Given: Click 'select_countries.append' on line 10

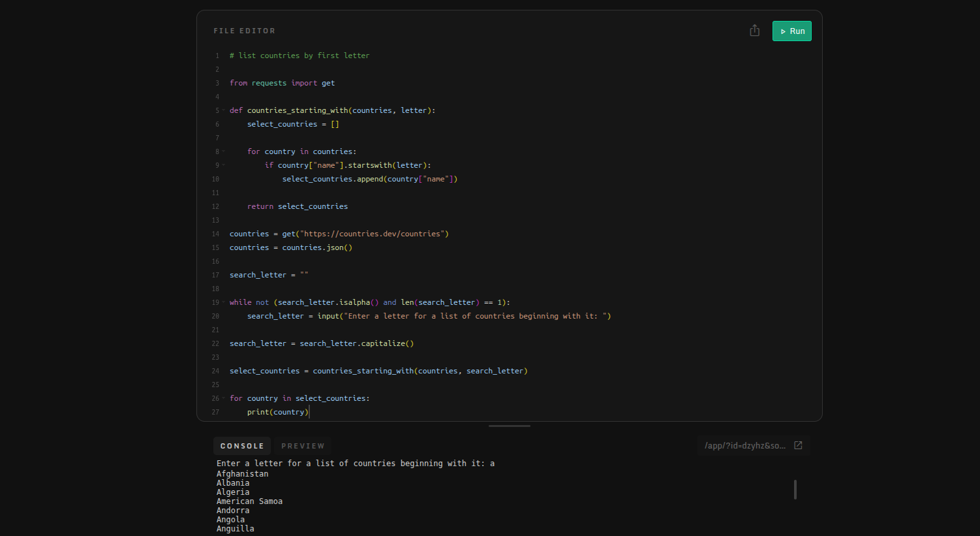Looking at the screenshot, I should click(x=333, y=179).
